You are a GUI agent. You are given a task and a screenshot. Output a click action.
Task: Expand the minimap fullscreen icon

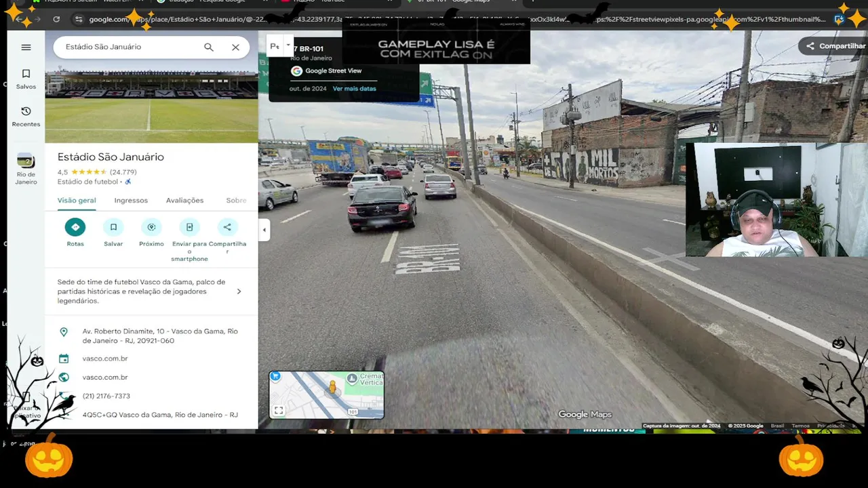(x=279, y=410)
